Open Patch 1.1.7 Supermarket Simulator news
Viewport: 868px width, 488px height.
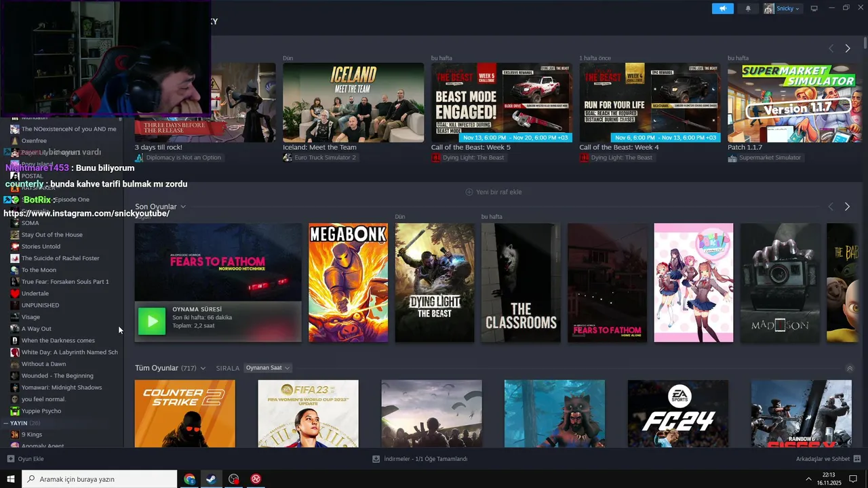(795, 102)
